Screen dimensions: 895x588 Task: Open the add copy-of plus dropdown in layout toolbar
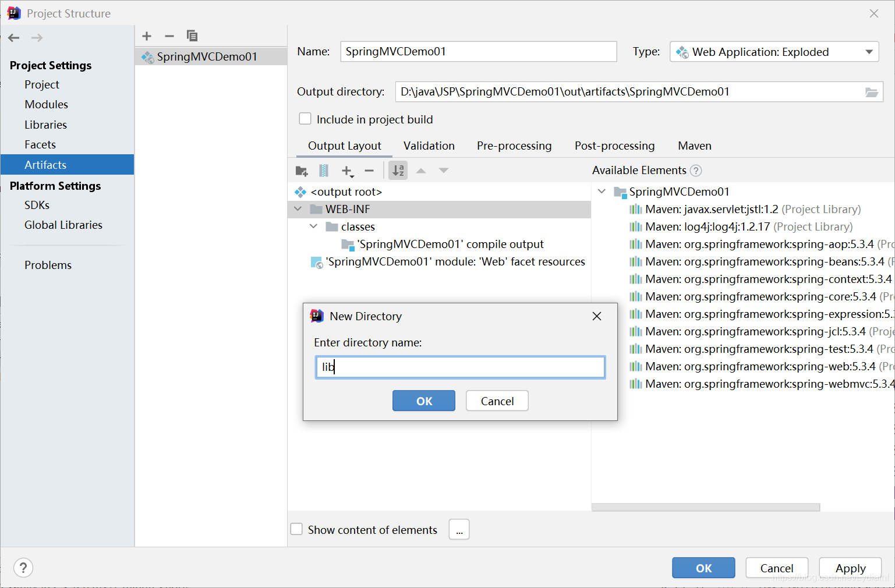pyautogui.click(x=347, y=171)
